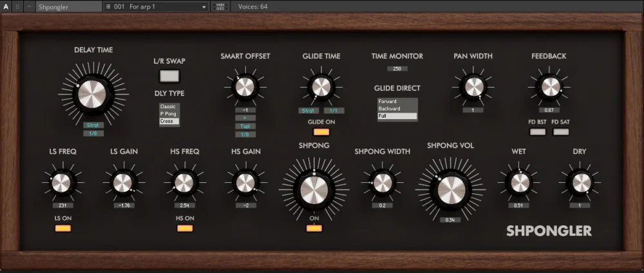Click the minus button in the top bar
644x273 pixels.
click(x=29, y=6)
